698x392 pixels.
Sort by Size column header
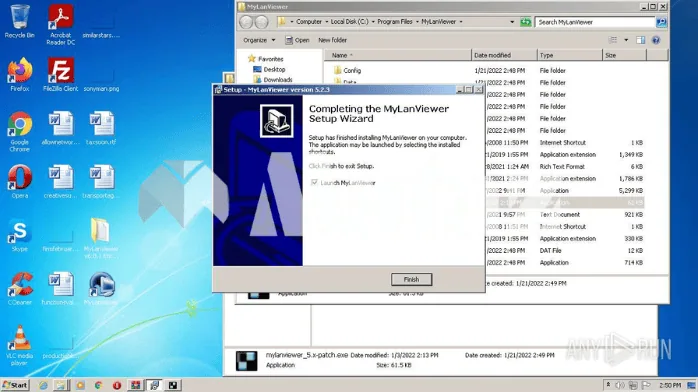(624, 55)
